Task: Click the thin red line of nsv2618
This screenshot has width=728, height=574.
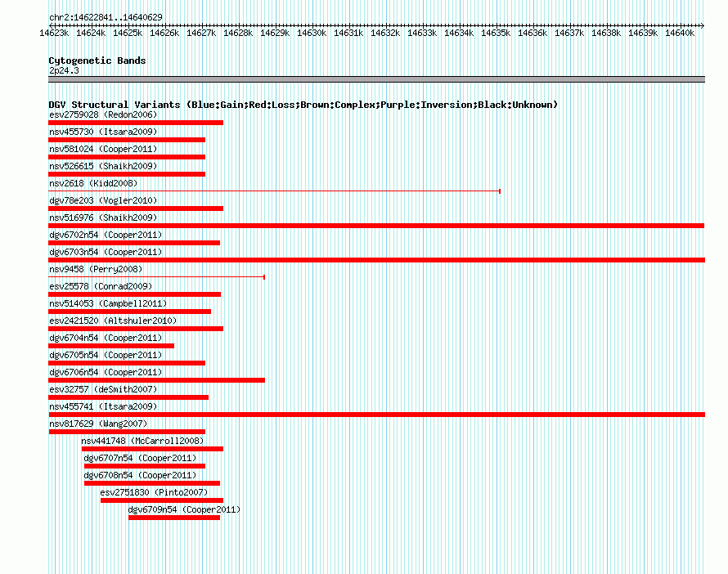Action: tap(274, 191)
